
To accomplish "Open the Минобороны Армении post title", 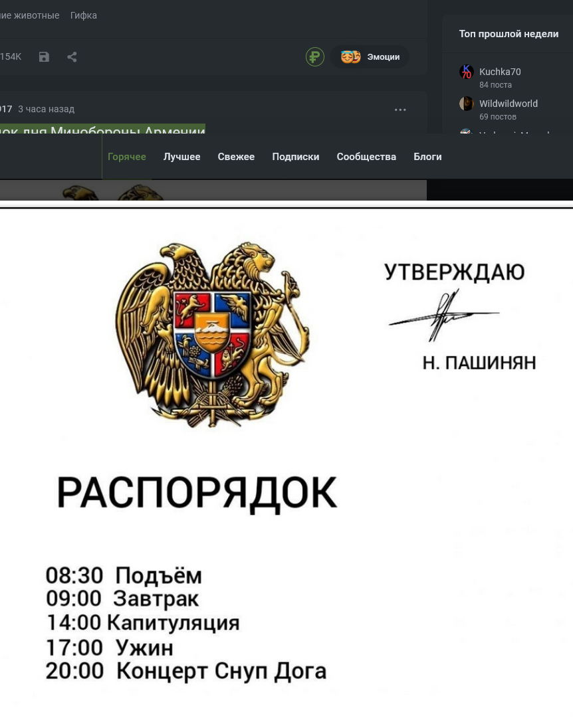I will [x=102, y=129].
